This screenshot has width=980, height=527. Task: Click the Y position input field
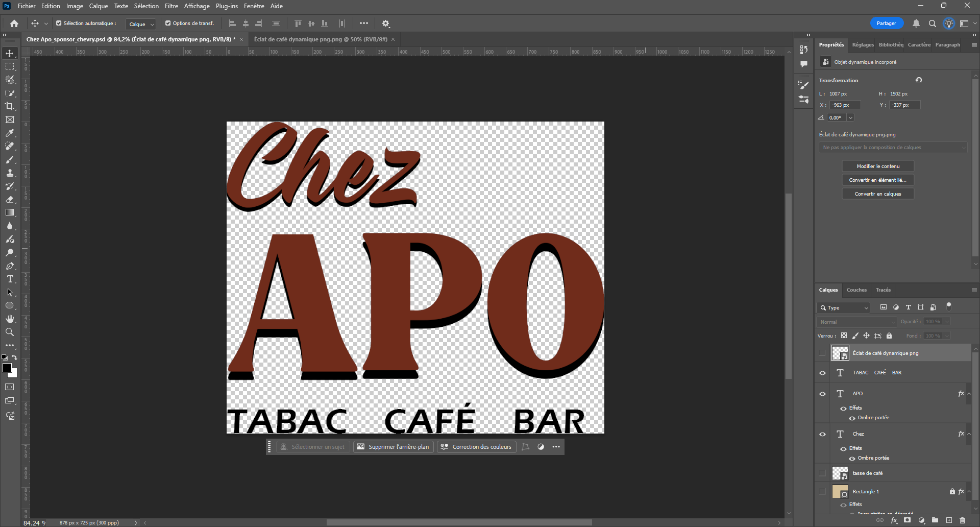click(x=904, y=105)
